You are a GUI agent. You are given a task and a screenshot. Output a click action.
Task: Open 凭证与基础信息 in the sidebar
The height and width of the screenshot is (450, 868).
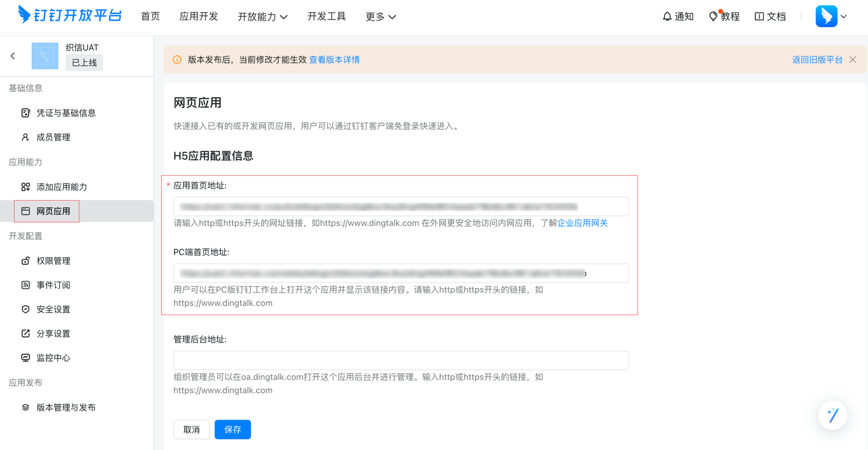[x=67, y=113]
